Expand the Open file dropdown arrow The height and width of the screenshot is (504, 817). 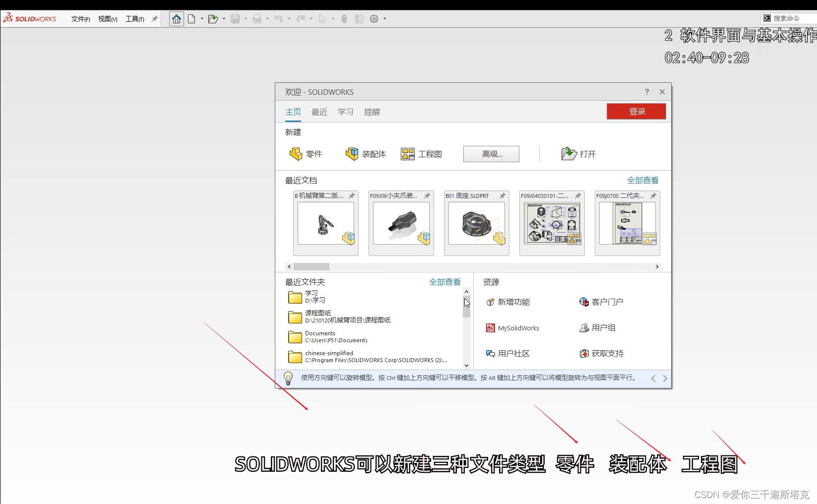(224, 19)
